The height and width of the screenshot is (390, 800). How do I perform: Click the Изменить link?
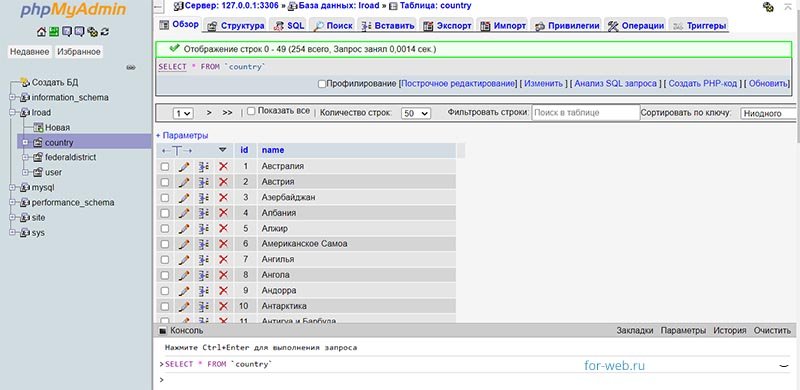coord(543,83)
